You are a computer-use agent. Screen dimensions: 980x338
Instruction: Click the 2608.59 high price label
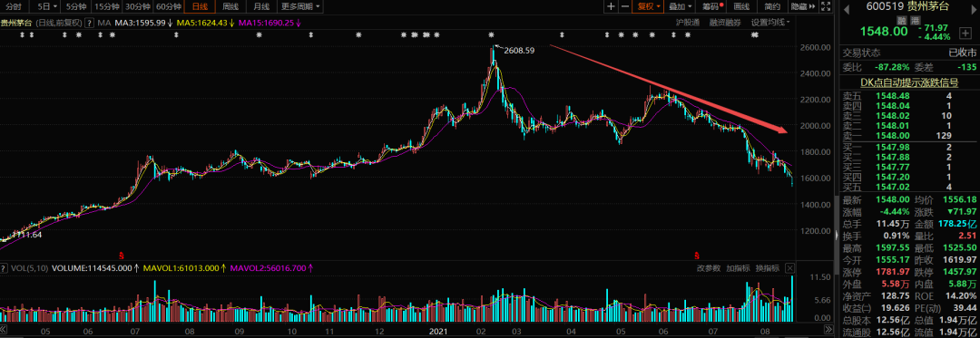point(519,50)
